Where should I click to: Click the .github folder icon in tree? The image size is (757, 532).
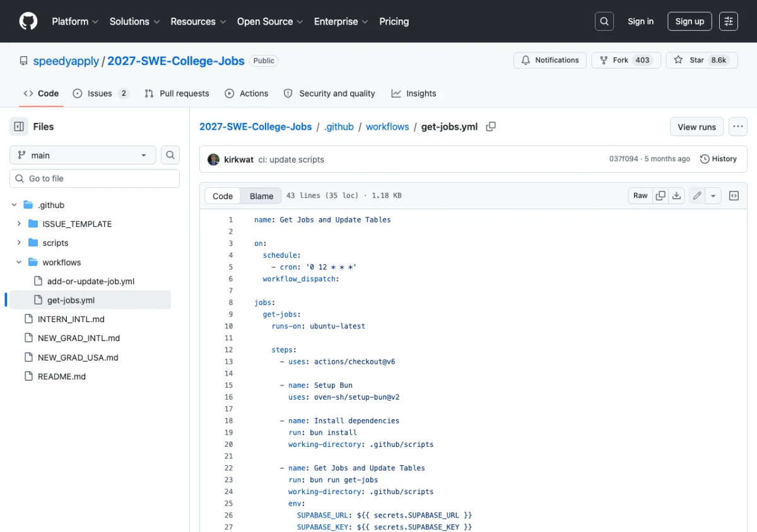pos(28,205)
